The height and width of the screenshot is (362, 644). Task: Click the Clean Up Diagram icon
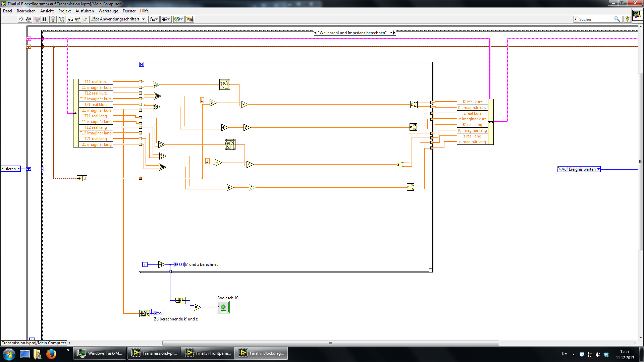[190, 19]
